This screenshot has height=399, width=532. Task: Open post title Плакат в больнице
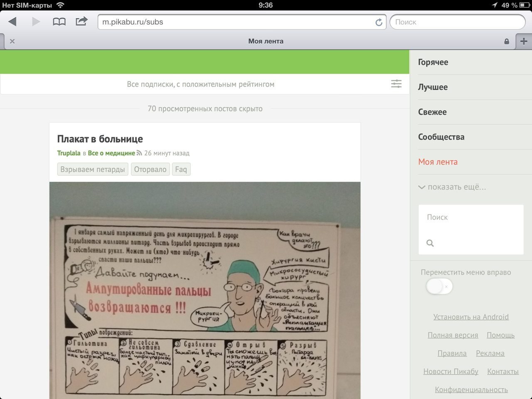pos(100,139)
